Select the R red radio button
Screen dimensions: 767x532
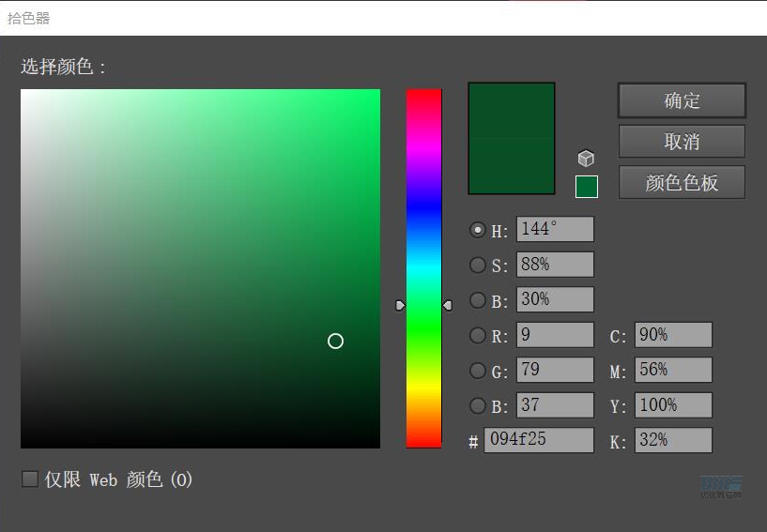(478, 336)
